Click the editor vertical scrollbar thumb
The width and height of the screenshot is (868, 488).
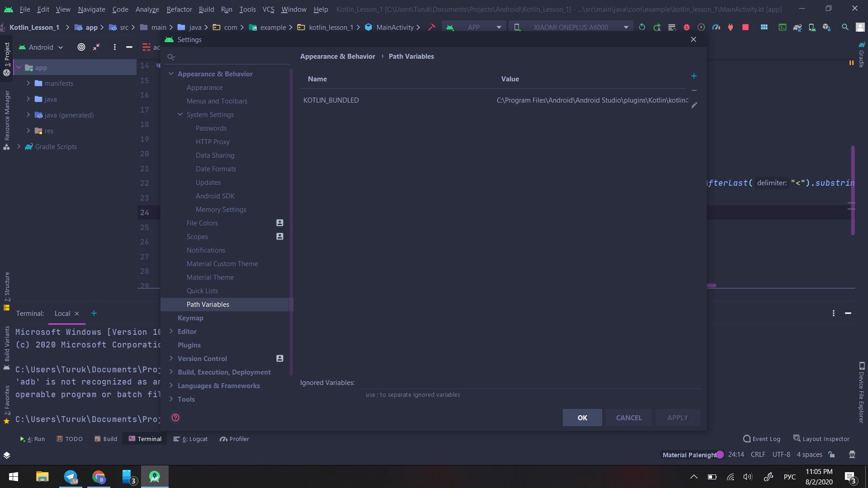coord(853,190)
